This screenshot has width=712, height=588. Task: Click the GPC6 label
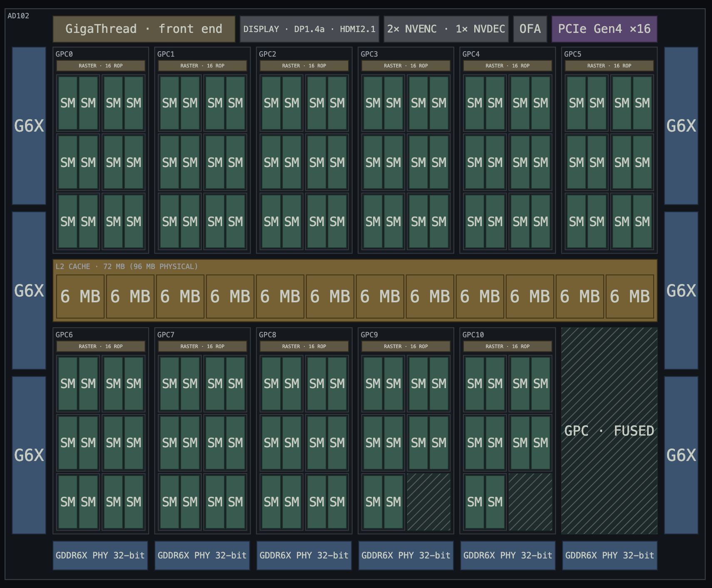(64, 335)
